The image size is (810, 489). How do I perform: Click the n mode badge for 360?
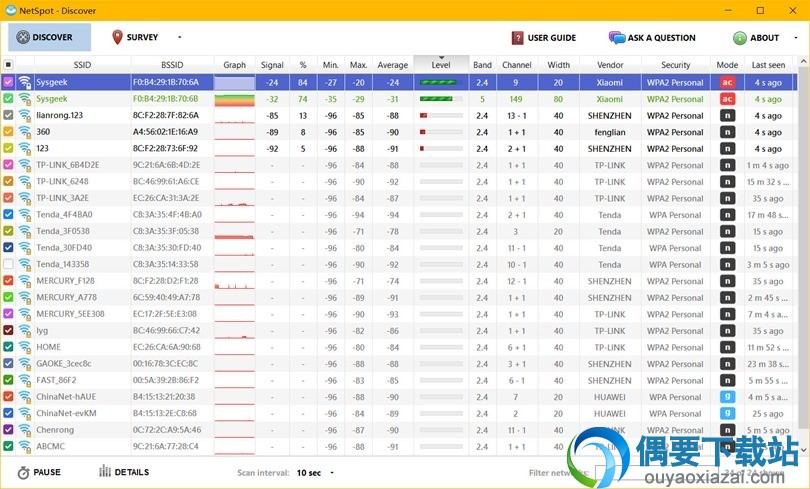click(x=727, y=132)
